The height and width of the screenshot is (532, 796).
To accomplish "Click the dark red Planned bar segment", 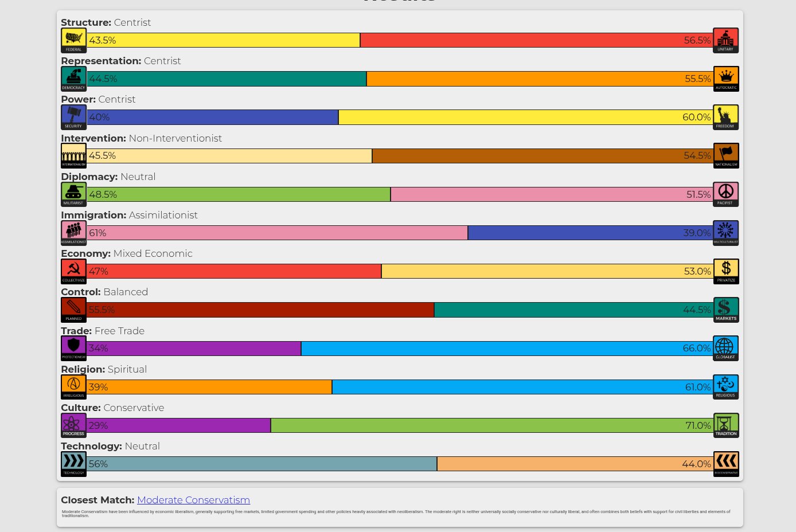I will coord(260,310).
